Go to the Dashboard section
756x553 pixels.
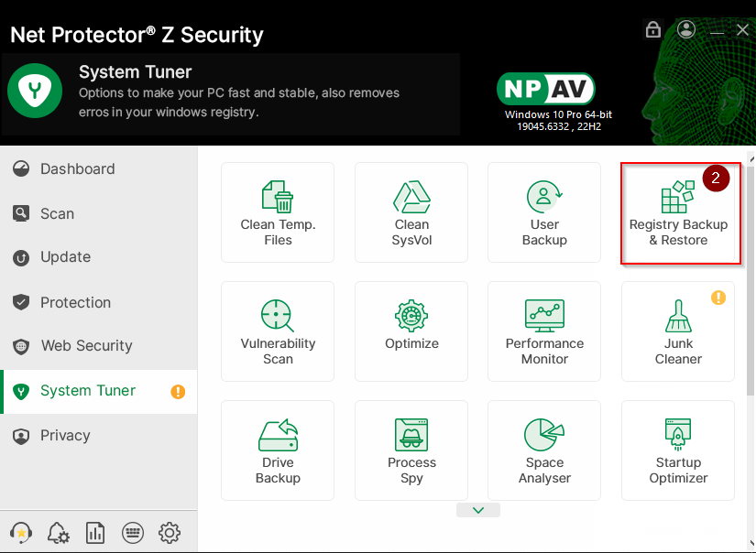[78, 168]
